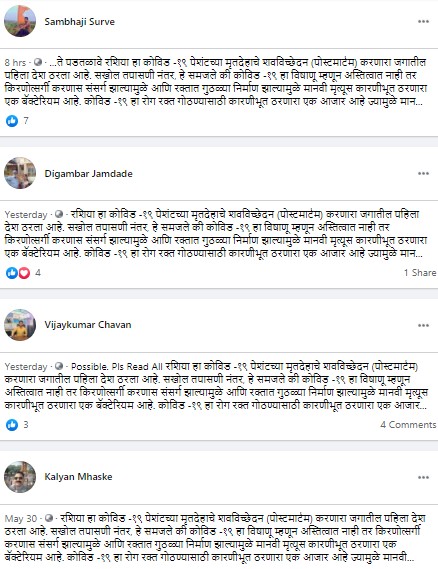Open Digambar Jamdade's profile picture
Image resolution: width=438 pixels, height=569 pixels.
20,173
